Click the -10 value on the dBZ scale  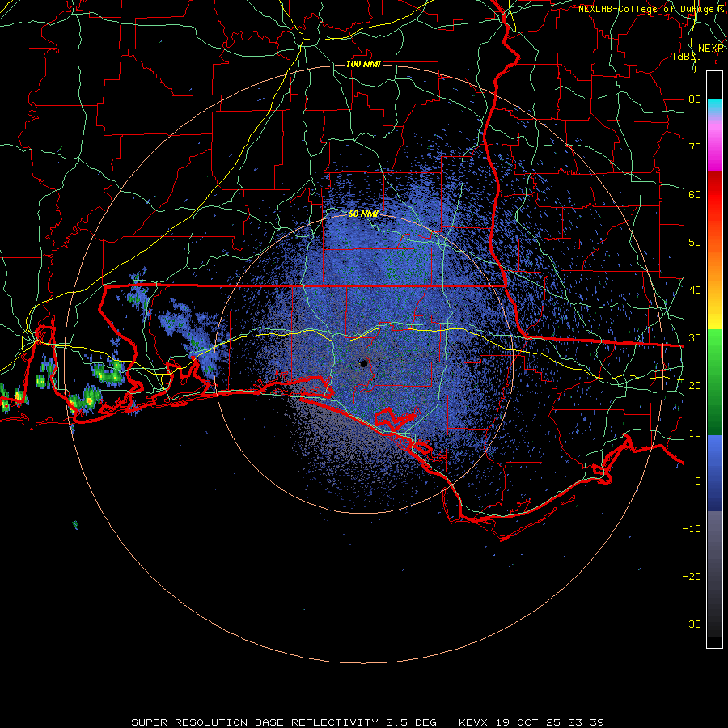pyautogui.click(x=692, y=529)
